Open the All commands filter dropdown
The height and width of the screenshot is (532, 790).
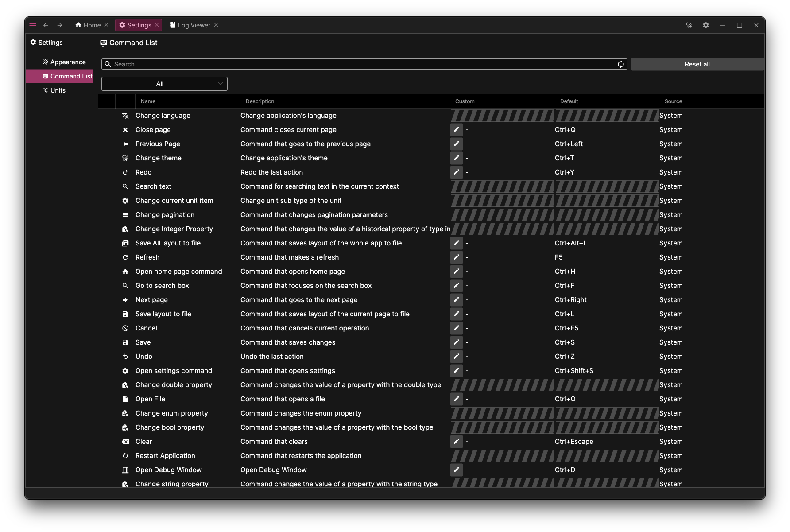pos(164,83)
